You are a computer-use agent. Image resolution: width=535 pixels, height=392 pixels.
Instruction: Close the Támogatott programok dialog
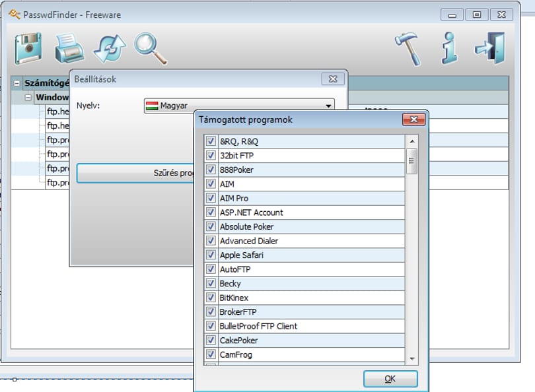414,119
